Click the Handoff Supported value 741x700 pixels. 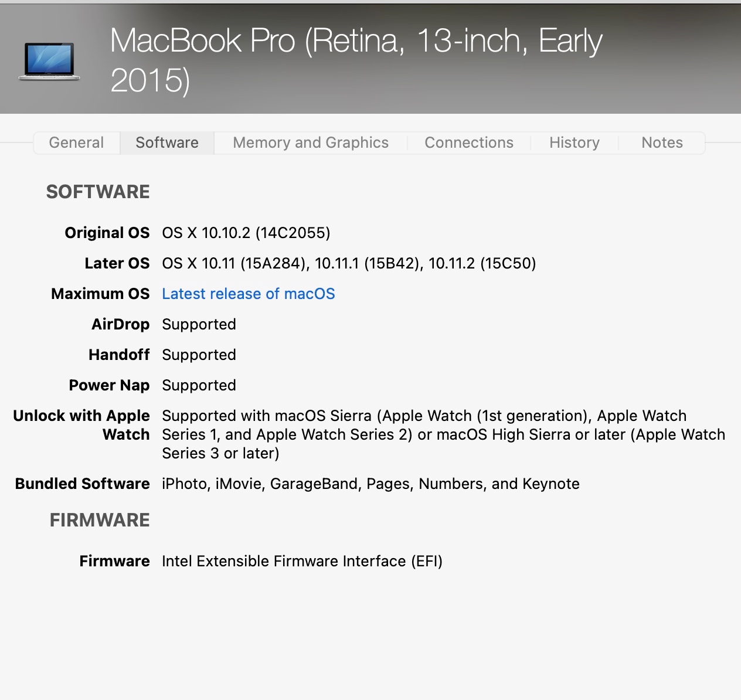(199, 355)
